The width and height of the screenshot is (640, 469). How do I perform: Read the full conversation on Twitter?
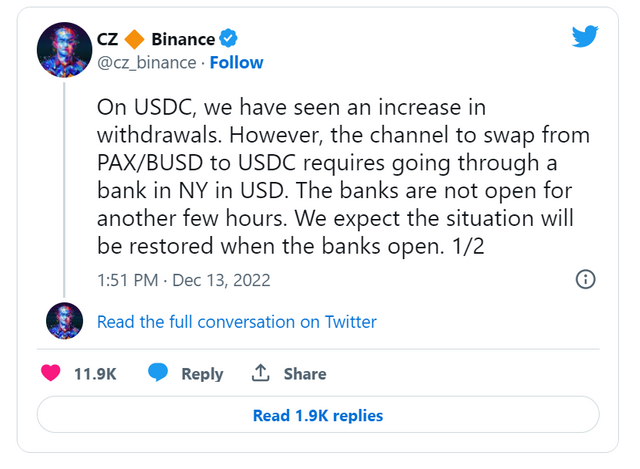click(237, 322)
